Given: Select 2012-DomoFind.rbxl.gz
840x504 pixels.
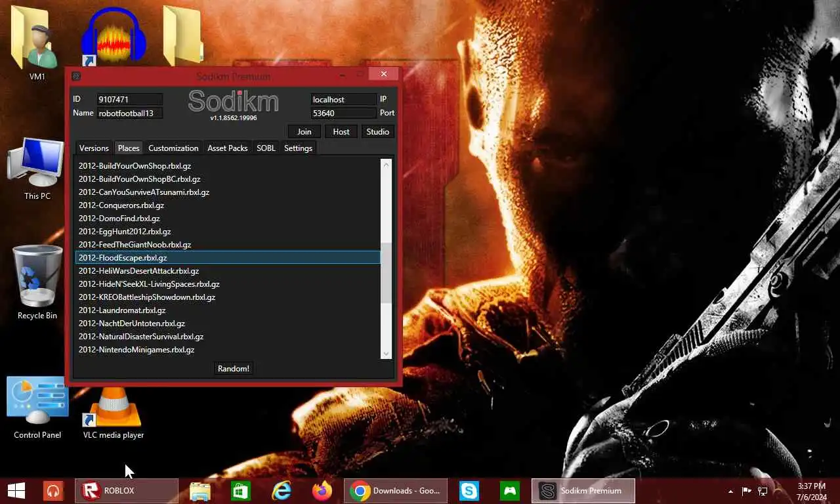Looking at the screenshot, I should [228, 219].
